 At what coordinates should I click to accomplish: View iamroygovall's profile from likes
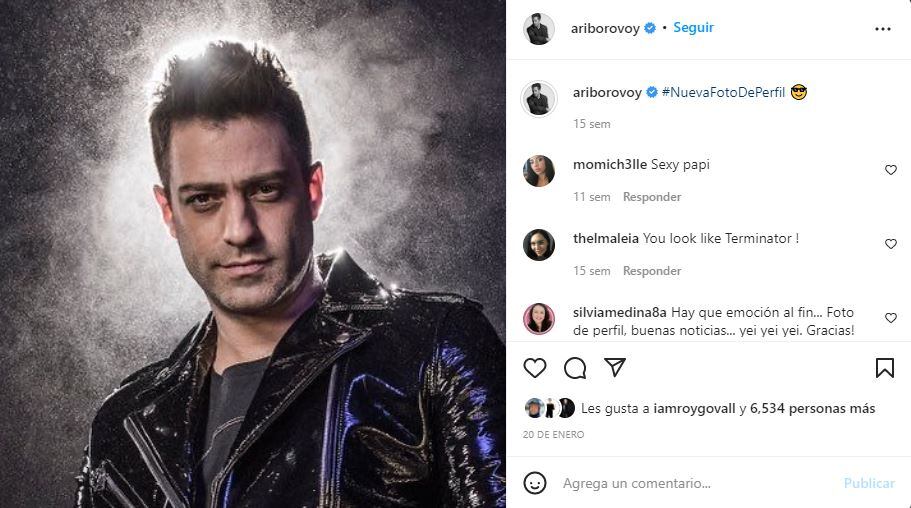point(694,409)
